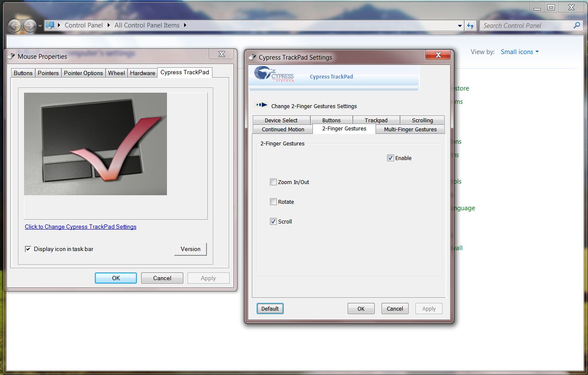Image resolution: width=588 pixels, height=375 pixels.
Task: Open the View by Small icons dropdown
Action: click(519, 52)
